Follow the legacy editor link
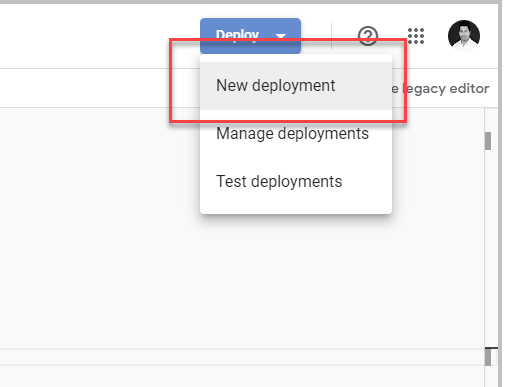Screen dimensions: 506x387 [440, 89]
